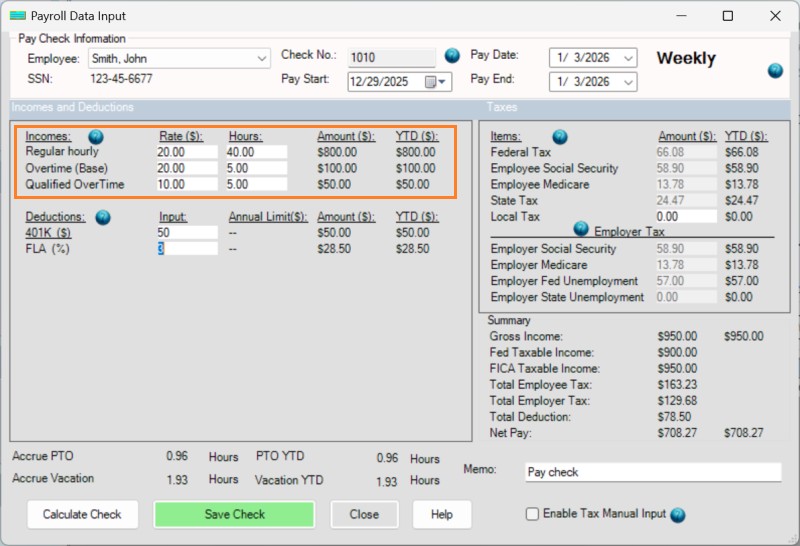The image size is (800, 546).
Task: Enable Tax Manual Input checkbox
Action: pyautogui.click(x=532, y=514)
